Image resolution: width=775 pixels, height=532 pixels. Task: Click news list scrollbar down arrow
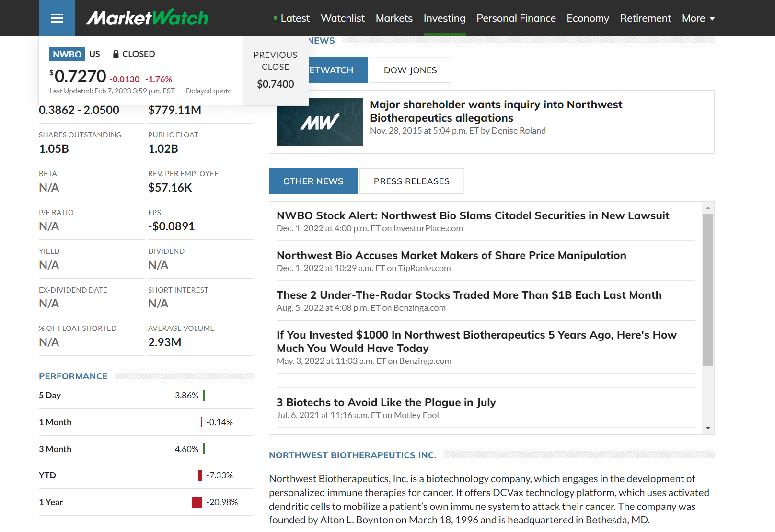coord(708,428)
